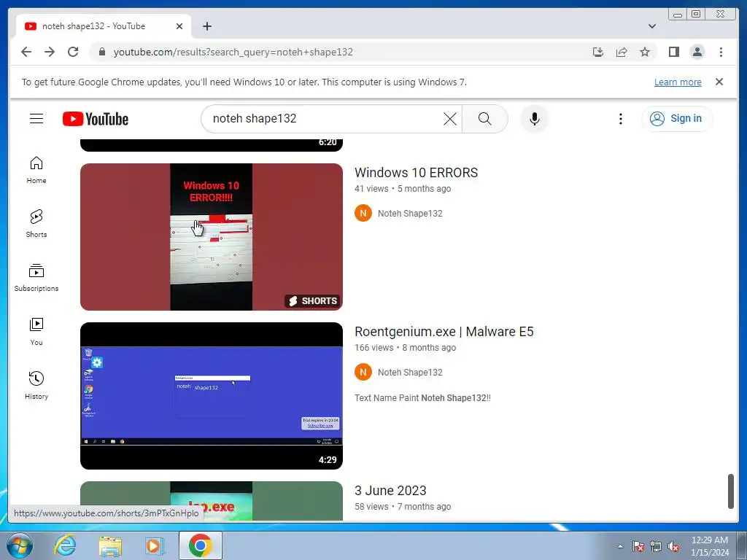
Task: Open the YouTube hamburger guide menu
Action: point(36,119)
